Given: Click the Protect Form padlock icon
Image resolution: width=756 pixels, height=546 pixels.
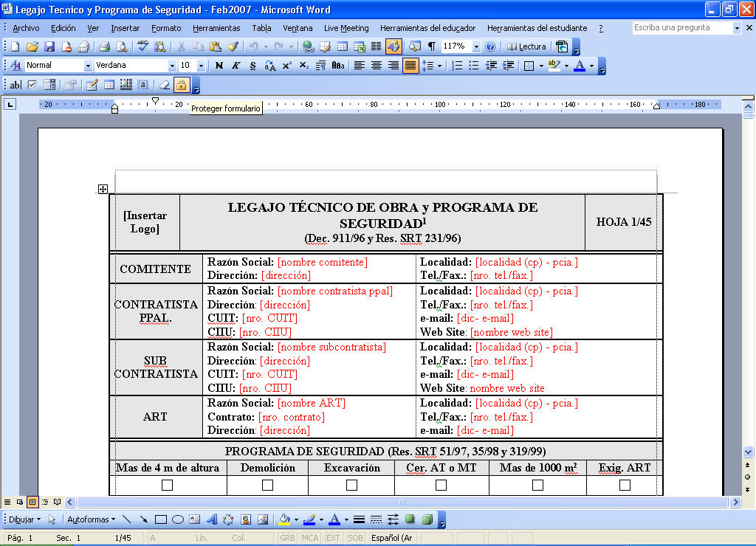Looking at the screenshot, I should tap(182, 86).
